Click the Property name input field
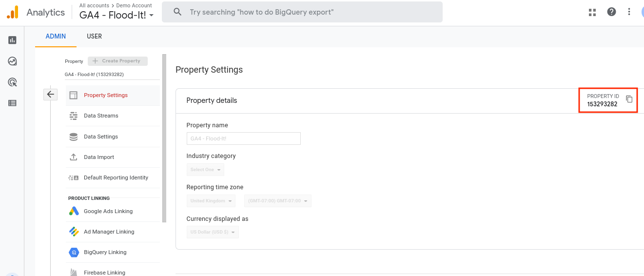Viewport: 644px width, 276px height. 243,138
